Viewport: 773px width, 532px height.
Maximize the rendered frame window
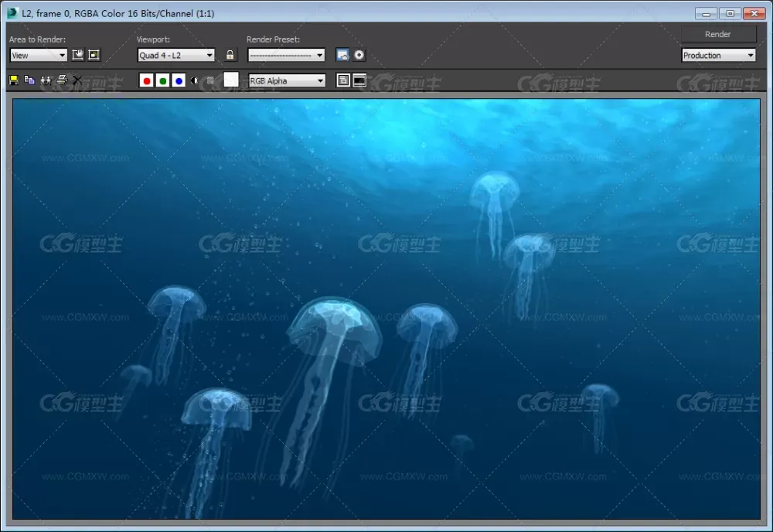(730, 14)
